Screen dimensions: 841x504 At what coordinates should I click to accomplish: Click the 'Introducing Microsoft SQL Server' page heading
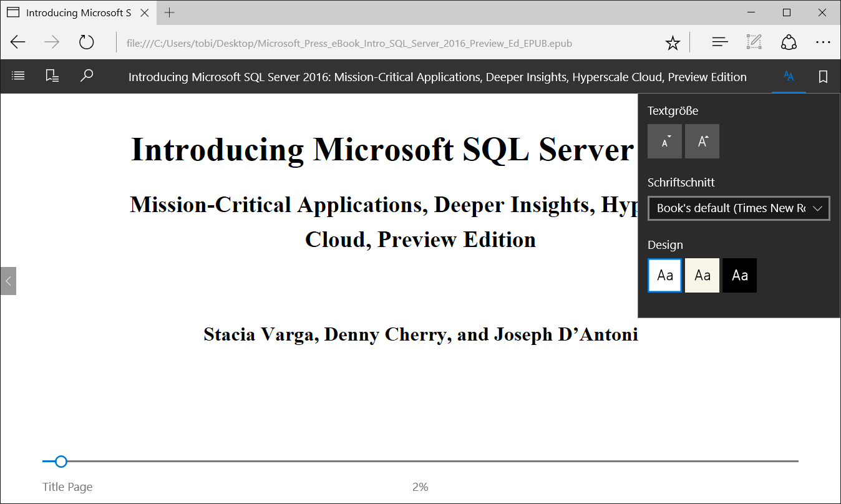382,150
